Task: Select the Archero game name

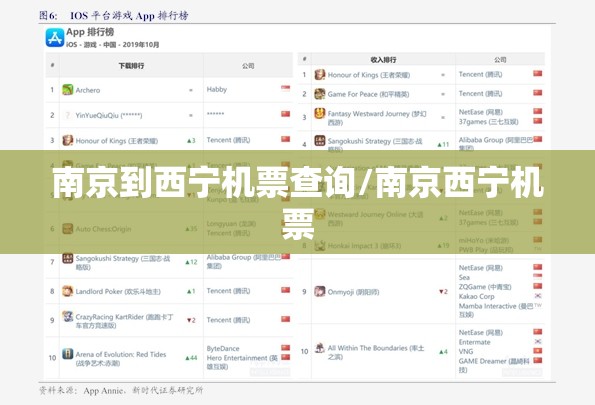Action: (x=88, y=90)
